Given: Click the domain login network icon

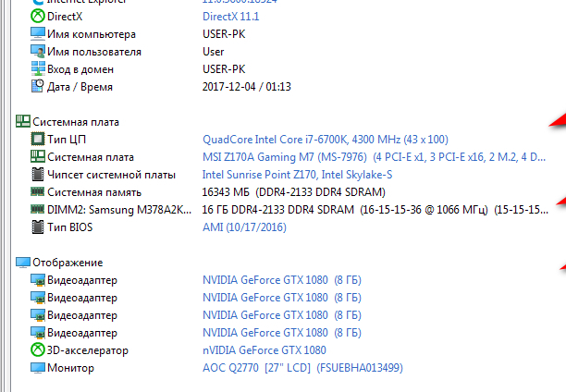Looking at the screenshot, I should pyautogui.click(x=38, y=68).
